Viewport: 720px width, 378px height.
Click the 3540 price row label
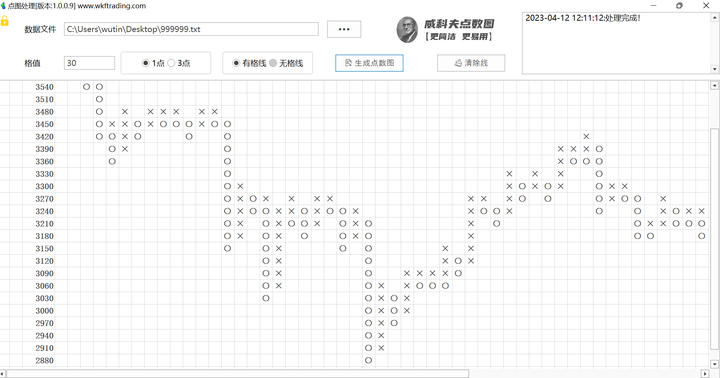pos(45,87)
